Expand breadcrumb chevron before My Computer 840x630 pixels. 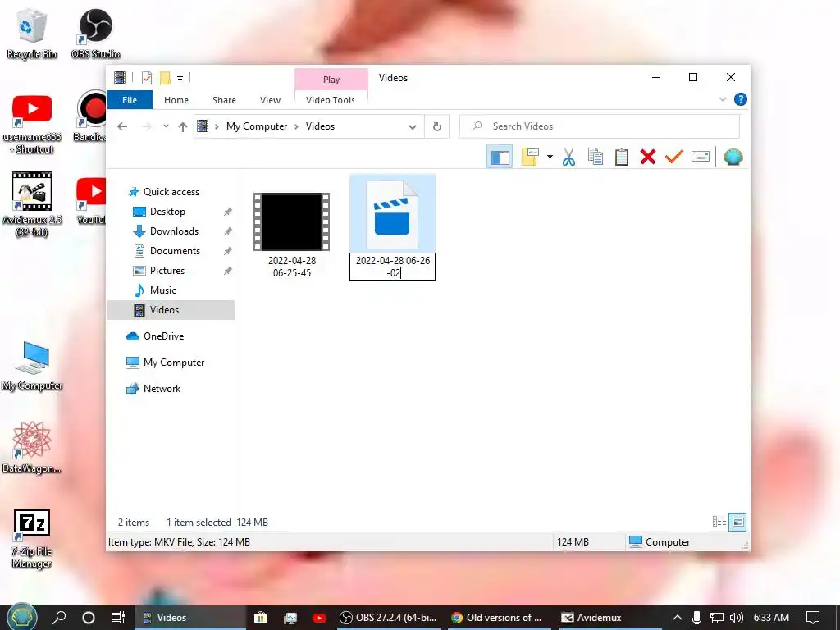click(217, 126)
